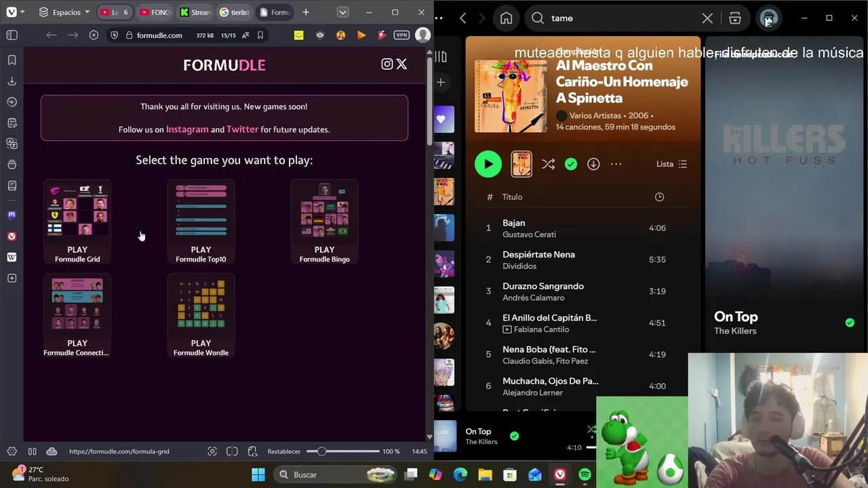Play Formudle Bingo game
The width and height of the screenshot is (868, 488).
[x=324, y=222]
